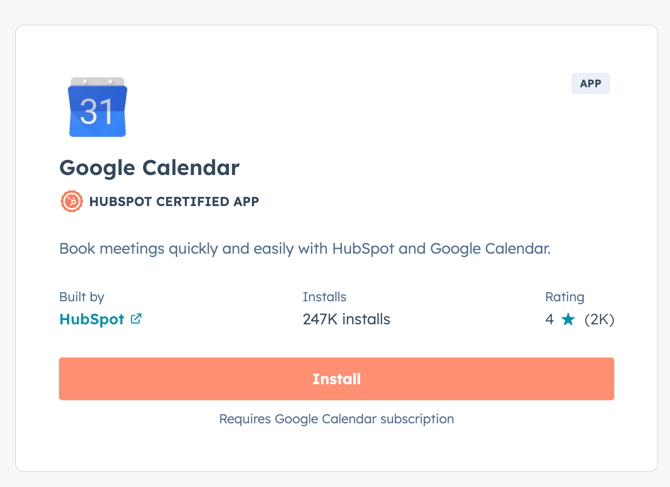Click the Google Calendar app logo

coord(97,107)
